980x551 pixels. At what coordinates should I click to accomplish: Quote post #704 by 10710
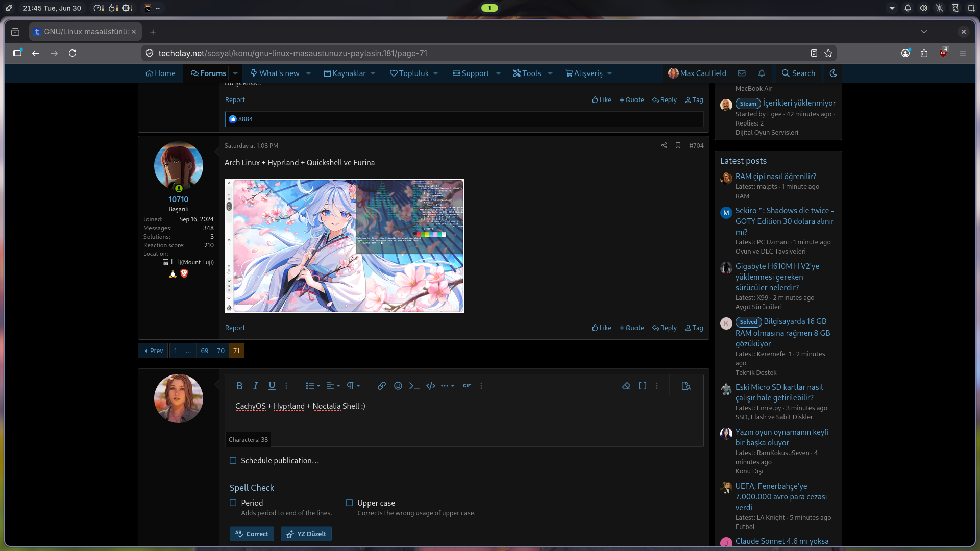click(x=631, y=328)
